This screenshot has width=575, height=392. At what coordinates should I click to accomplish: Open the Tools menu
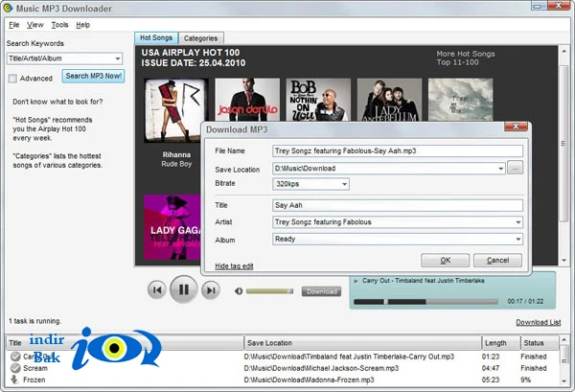click(59, 25)
